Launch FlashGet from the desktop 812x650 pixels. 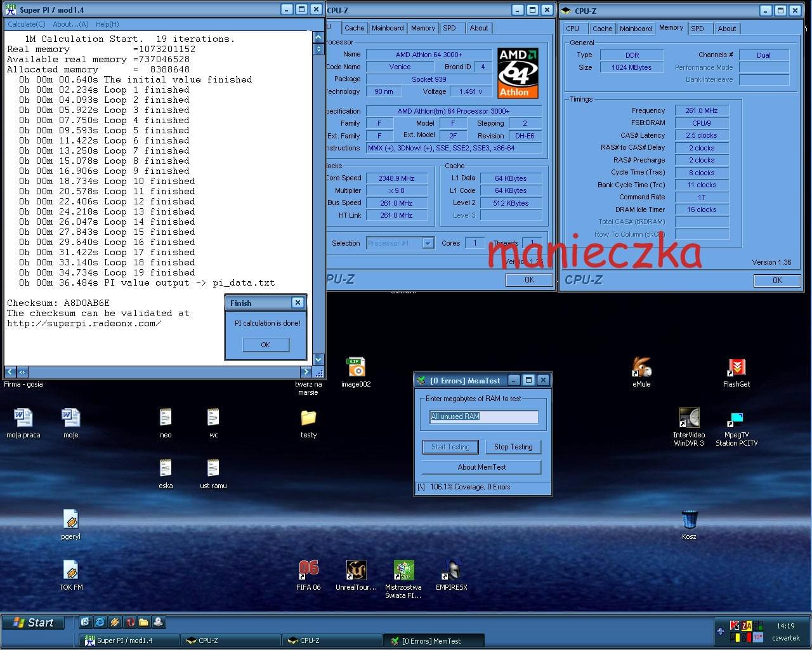[737, 371]
